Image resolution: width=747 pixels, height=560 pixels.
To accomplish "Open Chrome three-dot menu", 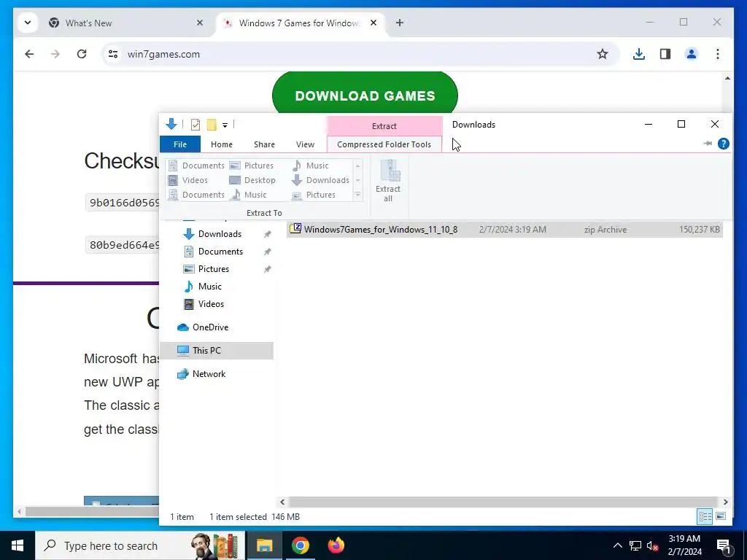I will pos(718,54).
